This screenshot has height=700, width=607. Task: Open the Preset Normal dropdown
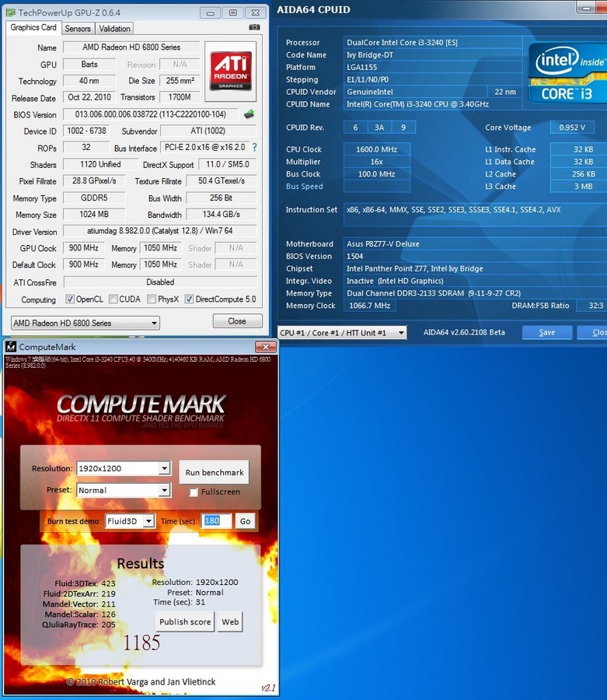(x=164, y=490)
